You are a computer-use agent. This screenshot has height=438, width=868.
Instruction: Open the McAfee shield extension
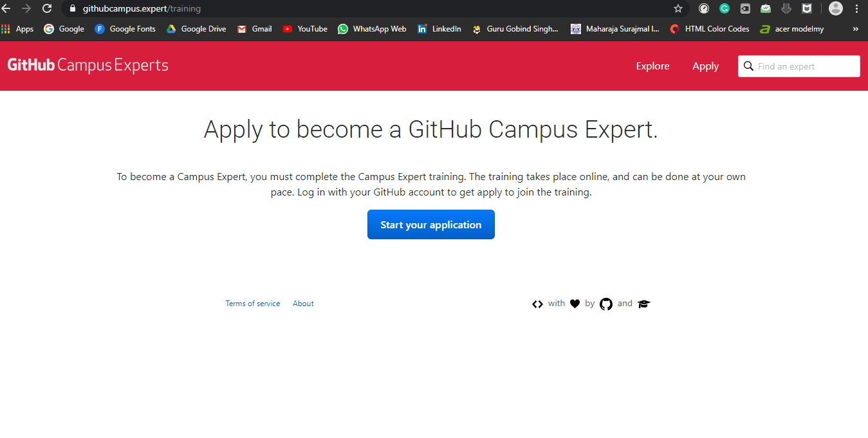tap(807, 8)
